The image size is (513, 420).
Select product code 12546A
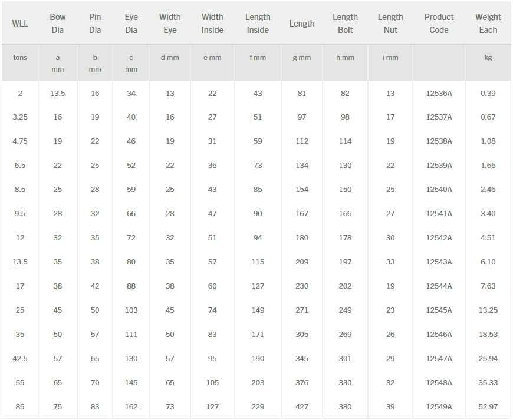tap(439, 335)
